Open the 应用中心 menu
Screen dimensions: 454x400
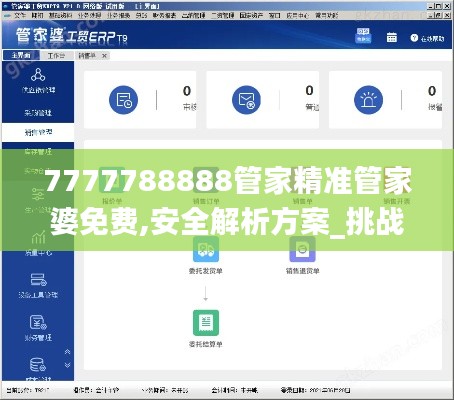click(297, 15)
